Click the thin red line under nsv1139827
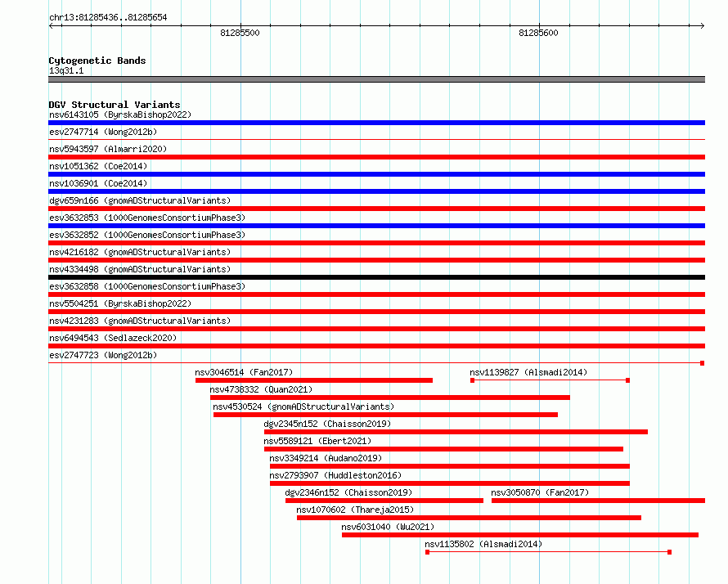 [x=550, y=380]
